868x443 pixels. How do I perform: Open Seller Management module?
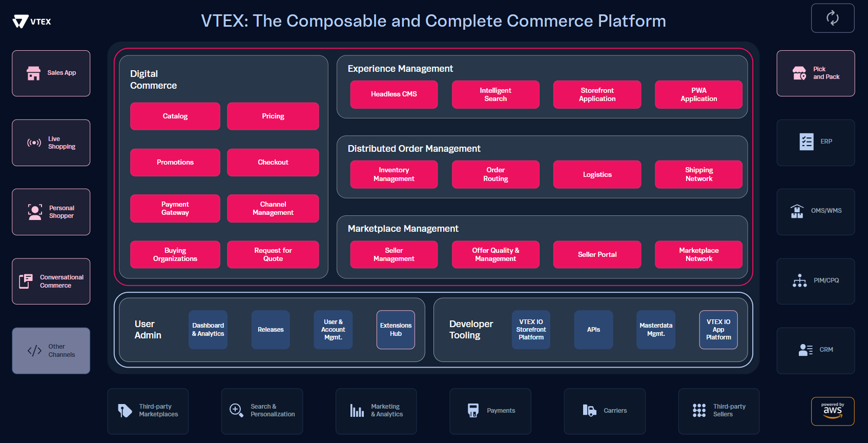coord(394,255)
